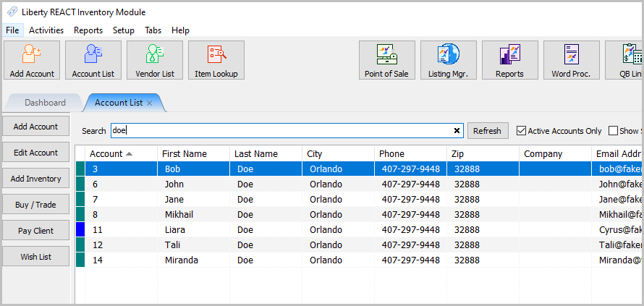
Task: Click the phone number in Jane's row
Action: 410,199
